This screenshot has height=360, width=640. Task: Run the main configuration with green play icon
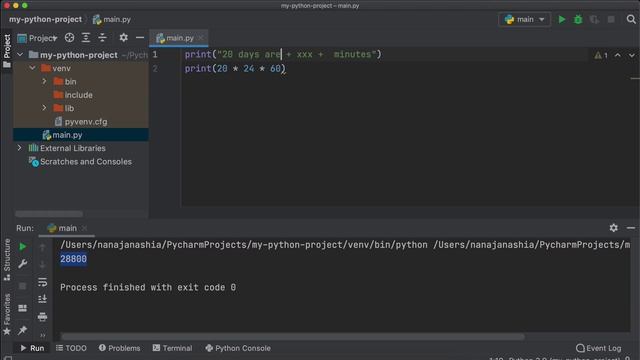(562, 19)
